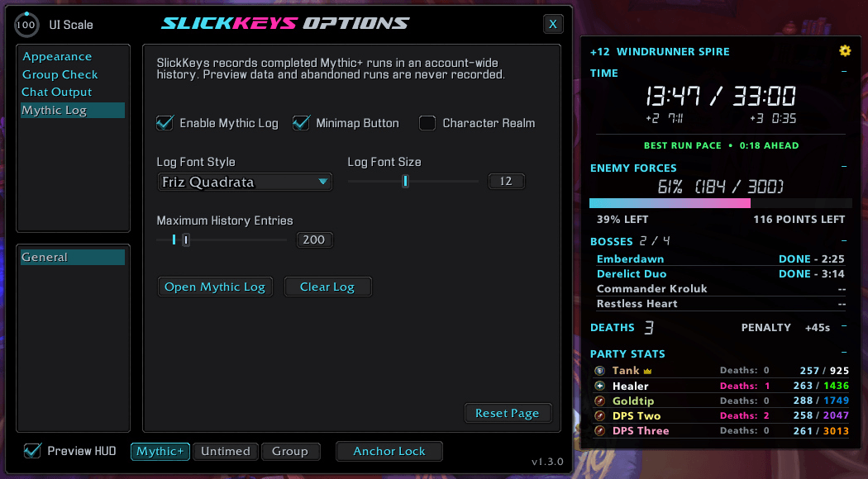Collapse the Bosses section
Screen dimensions: 868x479
tap(844, 240)
